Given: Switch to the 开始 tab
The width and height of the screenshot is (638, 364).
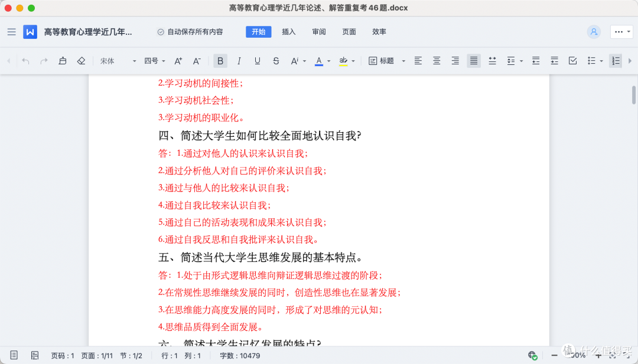Looking at the screenshot, I should click(258, 32).
